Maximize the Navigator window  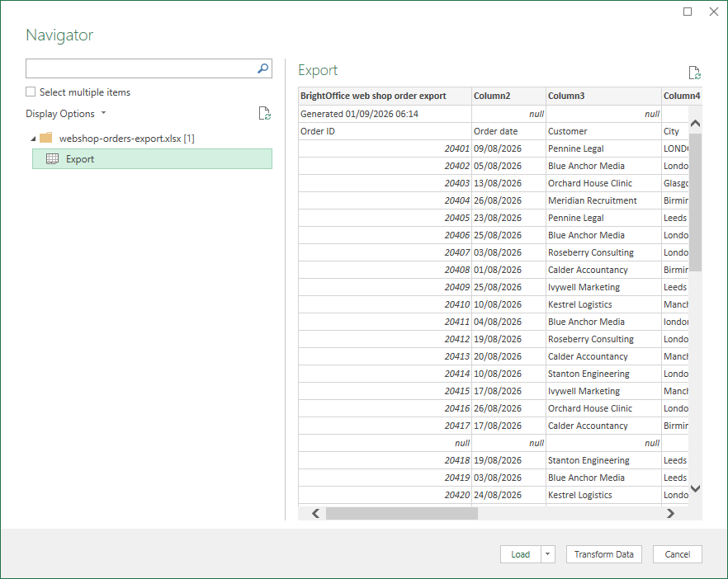click(x=688, y=12)
